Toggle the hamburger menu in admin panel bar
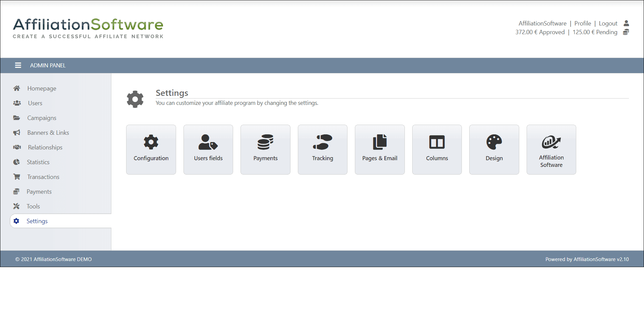This screenshot has height=314, width=644. [18, 65]
